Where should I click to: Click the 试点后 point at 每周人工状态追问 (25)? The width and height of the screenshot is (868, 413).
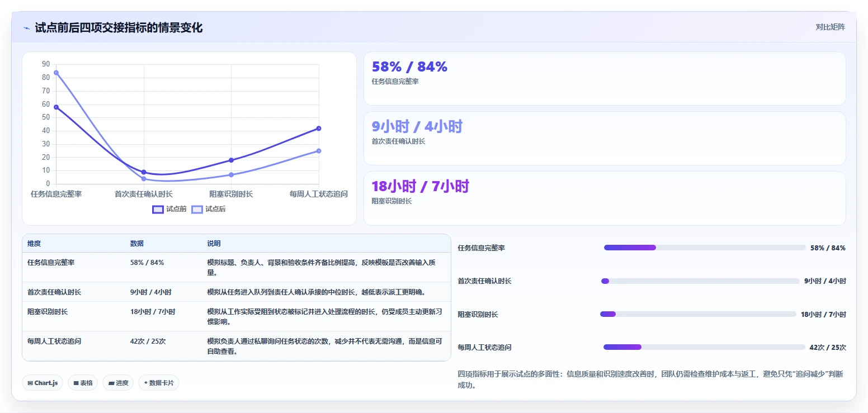click(319, 151)
